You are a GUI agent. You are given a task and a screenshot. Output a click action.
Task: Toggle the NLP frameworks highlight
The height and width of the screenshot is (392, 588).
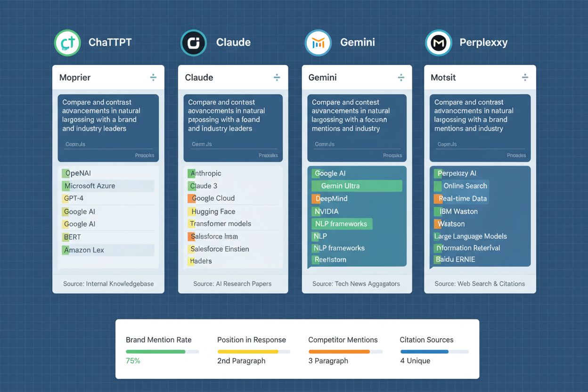[x=341, y=224]
